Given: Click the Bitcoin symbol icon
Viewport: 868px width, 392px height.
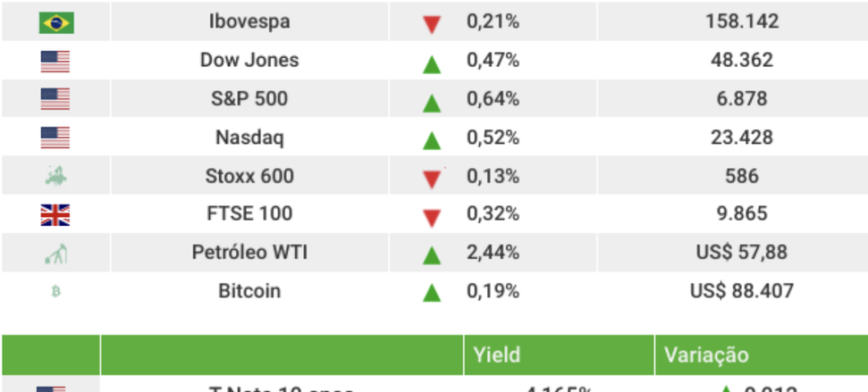Looking at the screenshot, I should tap(55, 291).
